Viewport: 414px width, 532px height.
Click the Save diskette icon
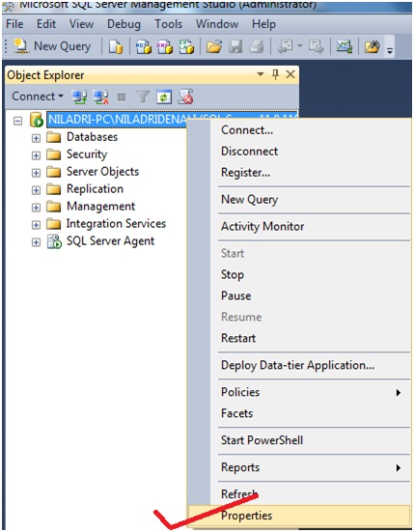tap(235, 46)
